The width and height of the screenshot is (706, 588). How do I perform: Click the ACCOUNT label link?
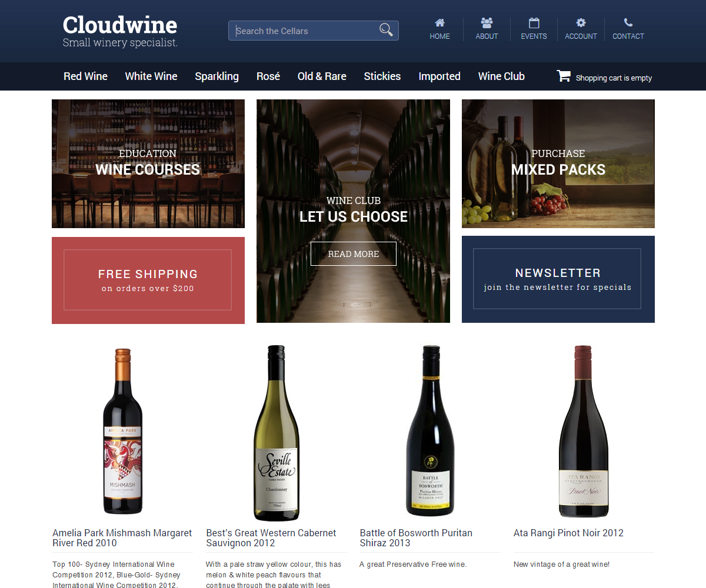coord(581,36)
